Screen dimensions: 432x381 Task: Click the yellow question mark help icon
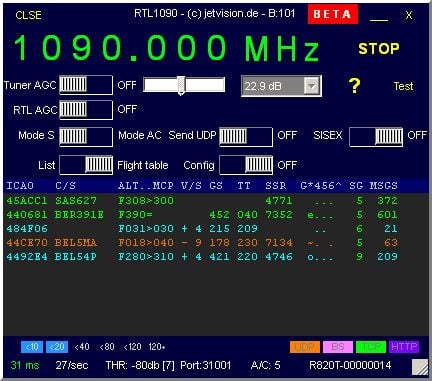[x=354, y=86]
